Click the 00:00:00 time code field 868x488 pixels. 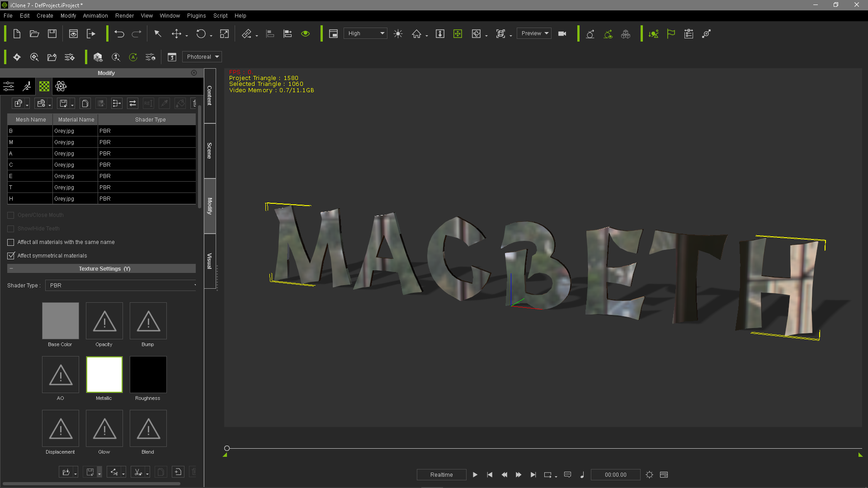point(616,474)
